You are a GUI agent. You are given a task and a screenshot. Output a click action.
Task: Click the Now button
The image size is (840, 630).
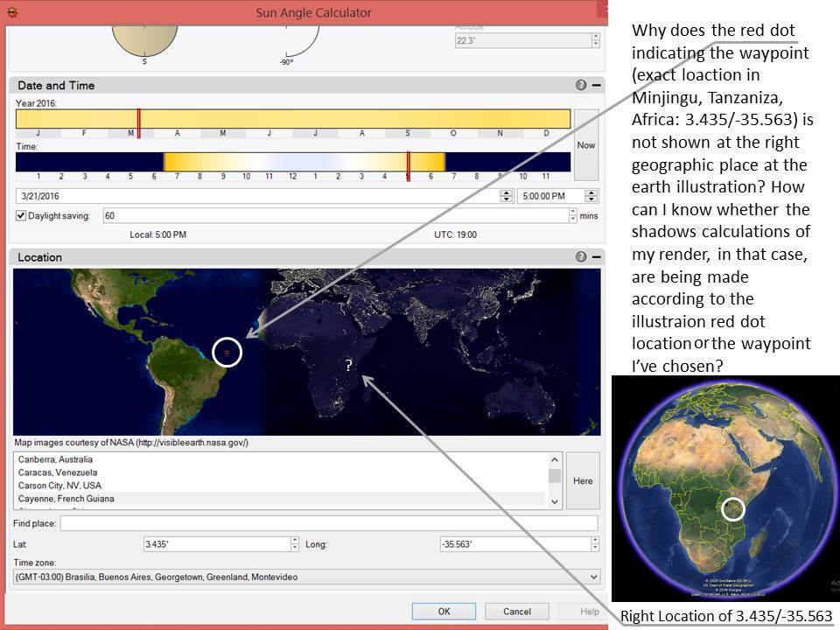(585, 145)
